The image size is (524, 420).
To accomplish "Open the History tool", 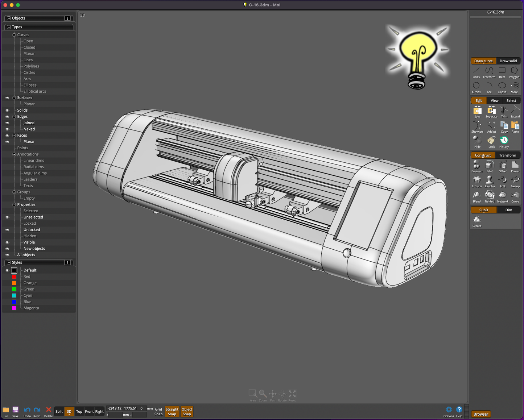I will (x=504, y=142).
